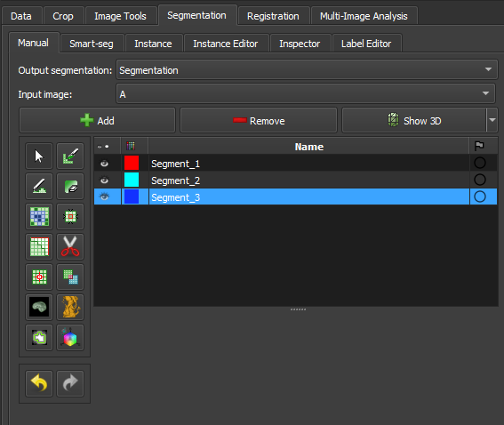The width and height of the screenshot is (504, 425).
Task: Click the yellow Undo arrow
Action: tap(39, 383)
